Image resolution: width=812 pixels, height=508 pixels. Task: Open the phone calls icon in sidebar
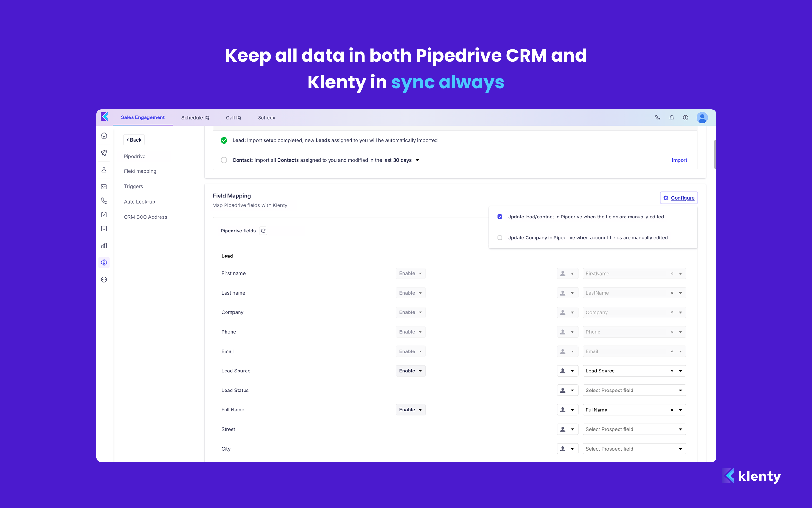pos(104,201)
